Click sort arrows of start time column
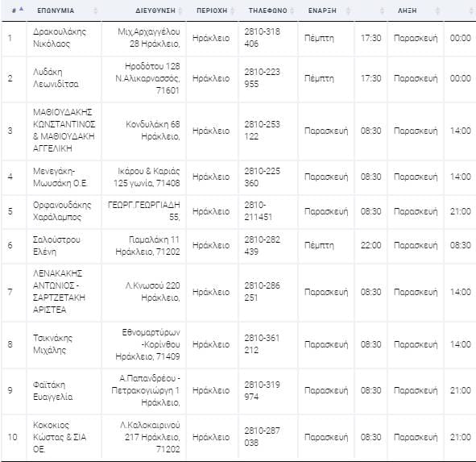 [383, 11]
